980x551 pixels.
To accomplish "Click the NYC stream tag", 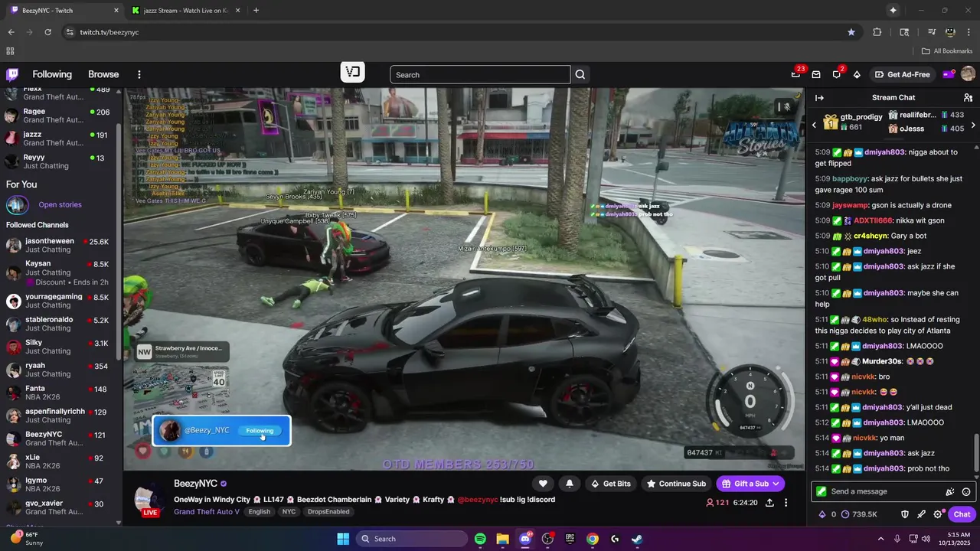I will click(289, 512).
